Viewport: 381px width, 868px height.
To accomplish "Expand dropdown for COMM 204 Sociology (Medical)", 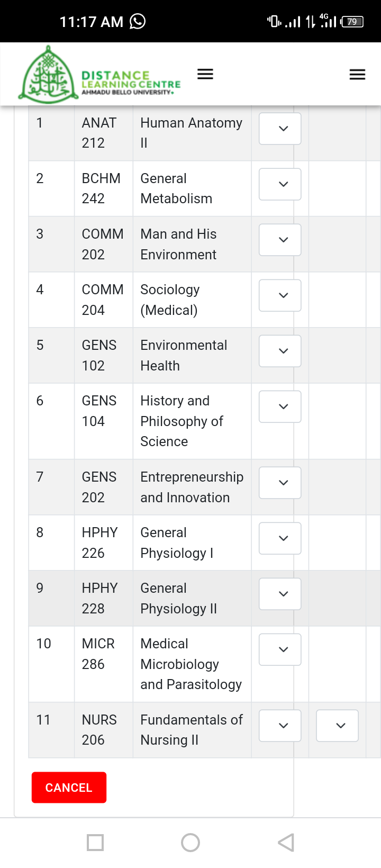I will point(280,295).
